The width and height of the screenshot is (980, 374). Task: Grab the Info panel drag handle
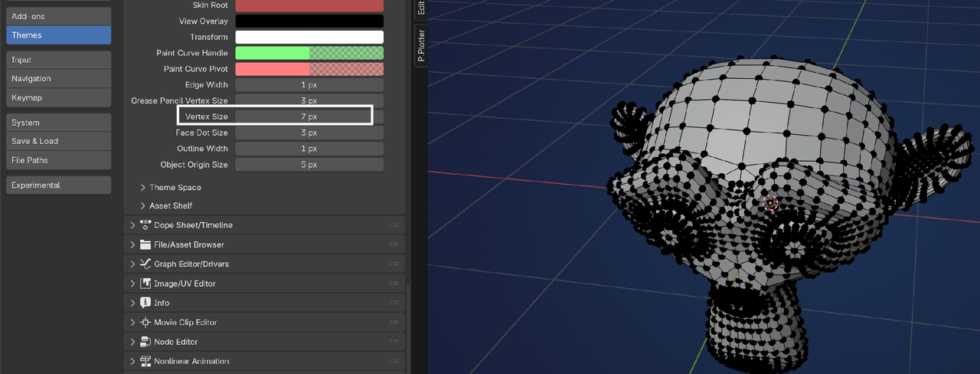(394, 303)
